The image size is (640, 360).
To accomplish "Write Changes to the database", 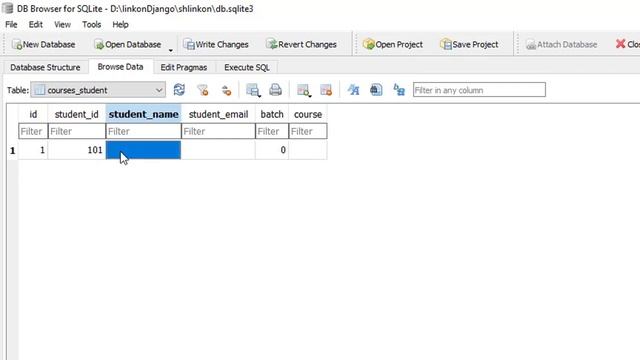I will pyautogui.click(x=216, y=44).
